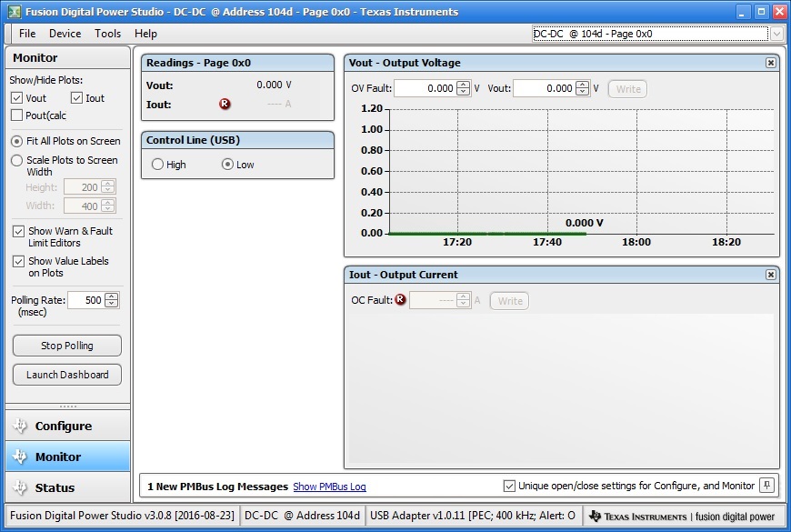Click Write button in Vout panel
This screenshot has width=791, height=532.
(x=627, y=89)
